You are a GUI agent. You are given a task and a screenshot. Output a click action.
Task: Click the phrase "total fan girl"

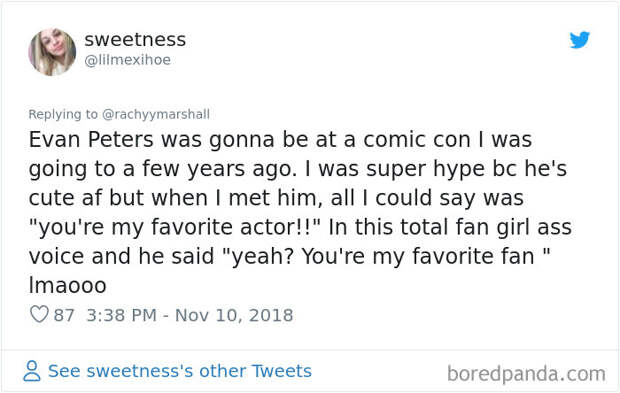[x=463, y=227]
